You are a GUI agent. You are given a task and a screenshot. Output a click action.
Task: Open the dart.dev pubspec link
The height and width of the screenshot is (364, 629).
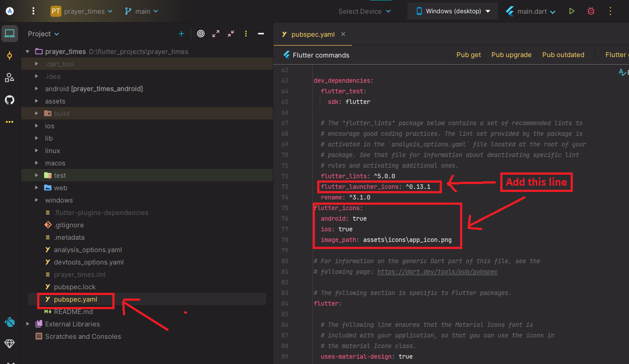[437, 272]
